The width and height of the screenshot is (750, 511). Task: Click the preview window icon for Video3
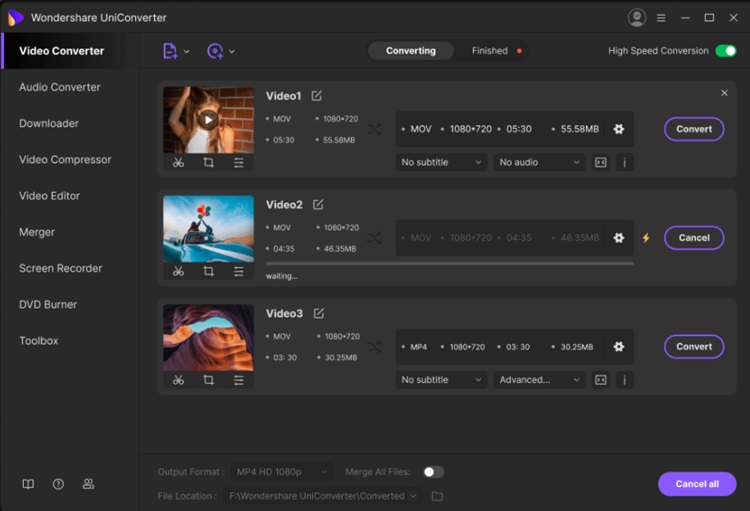(601, 379)
